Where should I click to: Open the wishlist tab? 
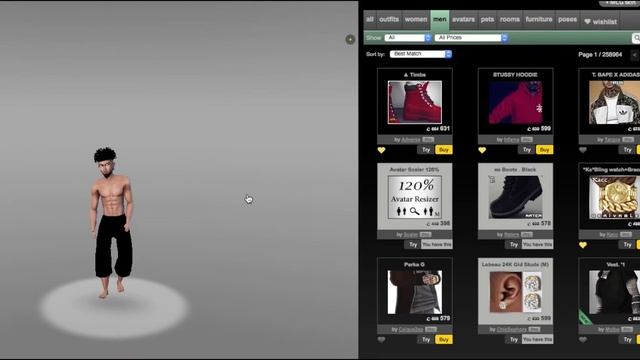pos(600,21)
